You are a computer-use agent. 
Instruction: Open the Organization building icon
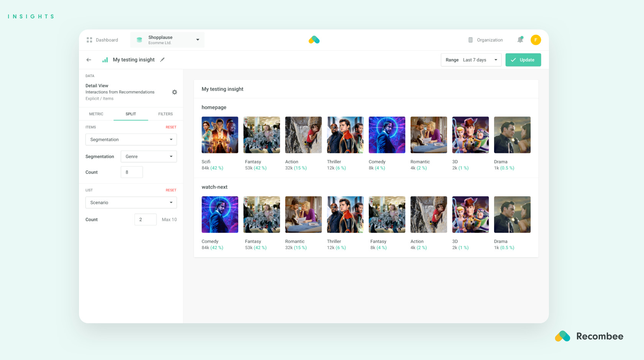click(471, 40)
